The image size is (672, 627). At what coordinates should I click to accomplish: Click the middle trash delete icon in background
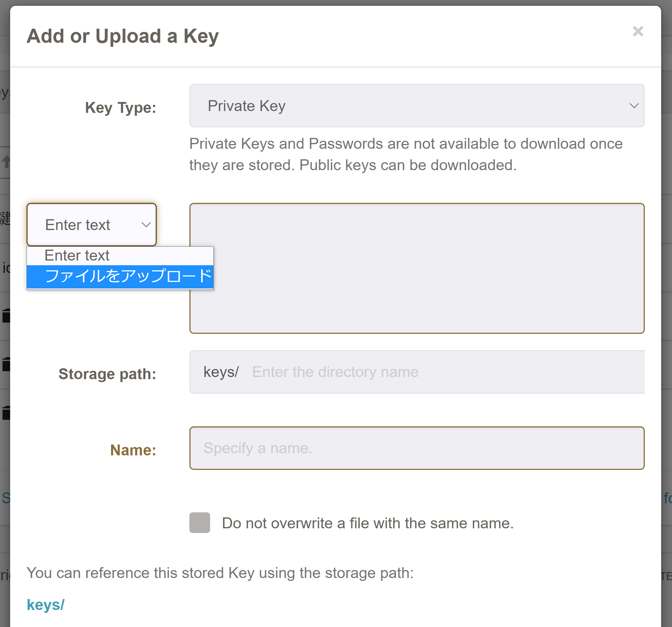click(x=7, y=364)
